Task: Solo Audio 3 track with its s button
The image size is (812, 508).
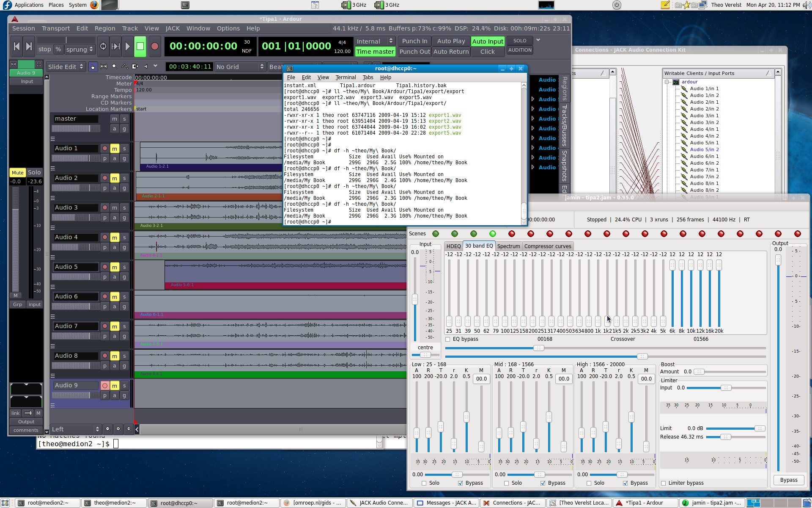Action: [124, 208]
